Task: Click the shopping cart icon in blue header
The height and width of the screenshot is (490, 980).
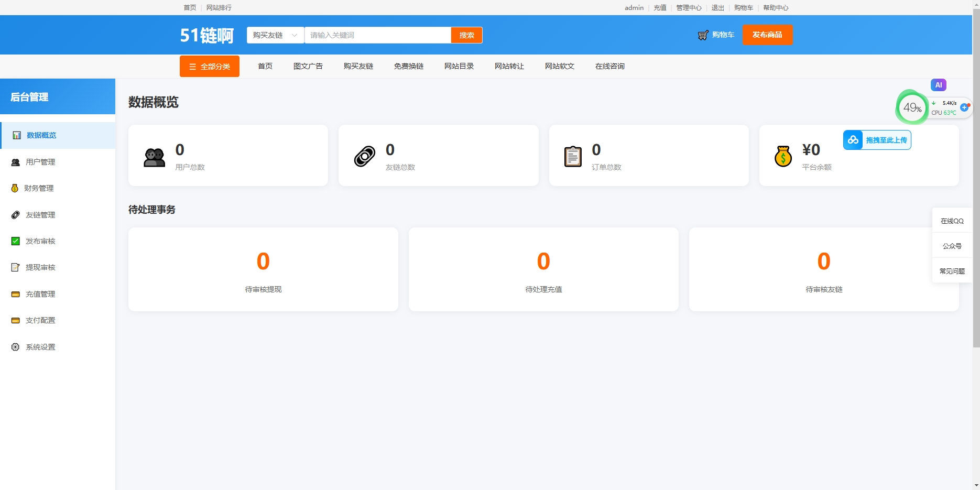Action: click(x=703, y=35)
